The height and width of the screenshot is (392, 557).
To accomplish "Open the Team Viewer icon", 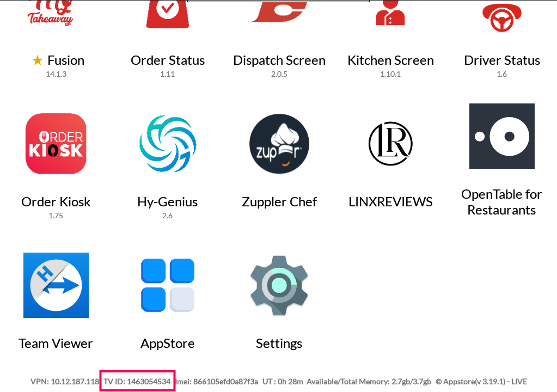I will (x=56, y=285).
